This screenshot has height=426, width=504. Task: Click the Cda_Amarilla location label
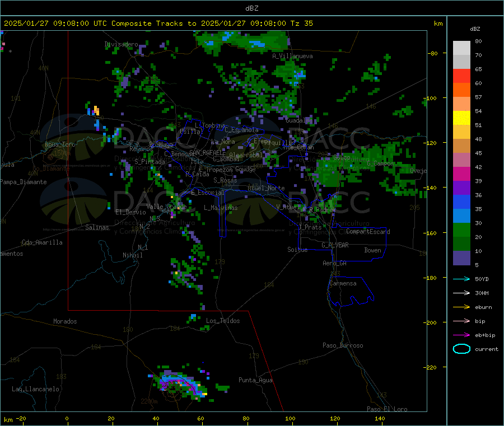click(42, 242)
